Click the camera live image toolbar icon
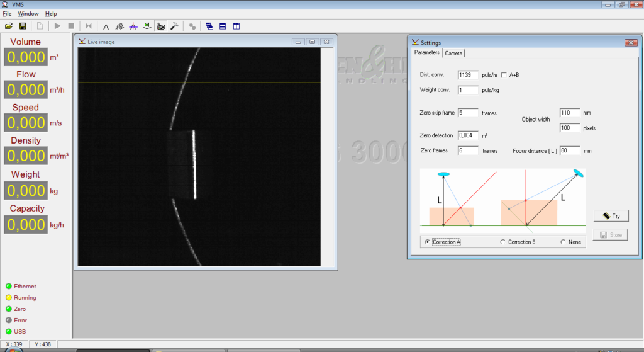Screen dimensions: 644x352 coord(161,26)
